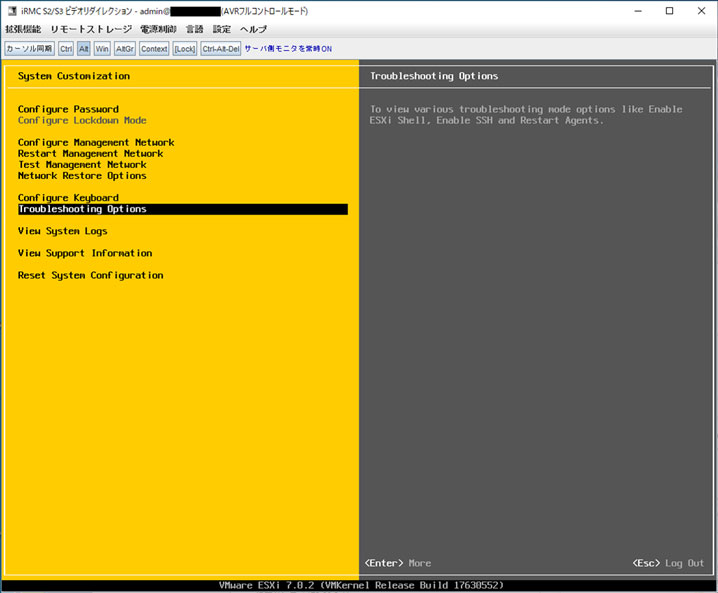The height and width of the screenshot is (593, 718).
Task: Click the <Esc> Log Out hint
Action: coord(668,563)
